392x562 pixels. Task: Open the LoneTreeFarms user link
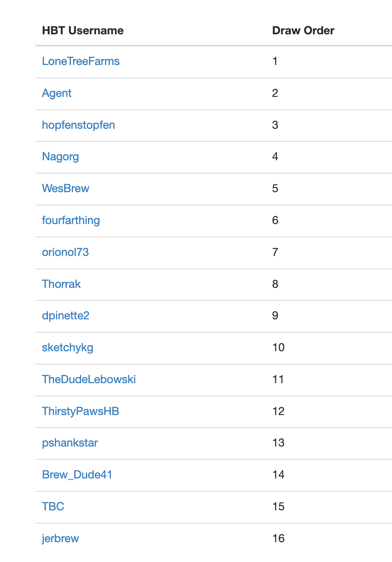coord(81,61)
